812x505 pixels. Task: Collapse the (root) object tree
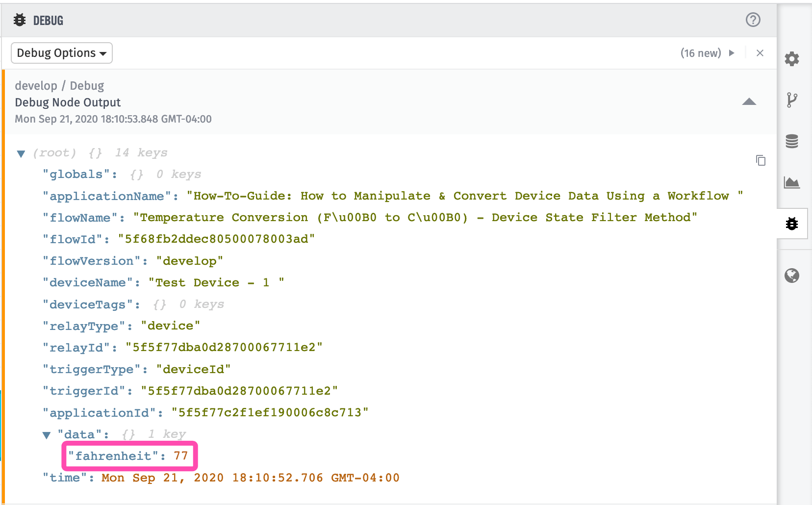pos(21,154)
